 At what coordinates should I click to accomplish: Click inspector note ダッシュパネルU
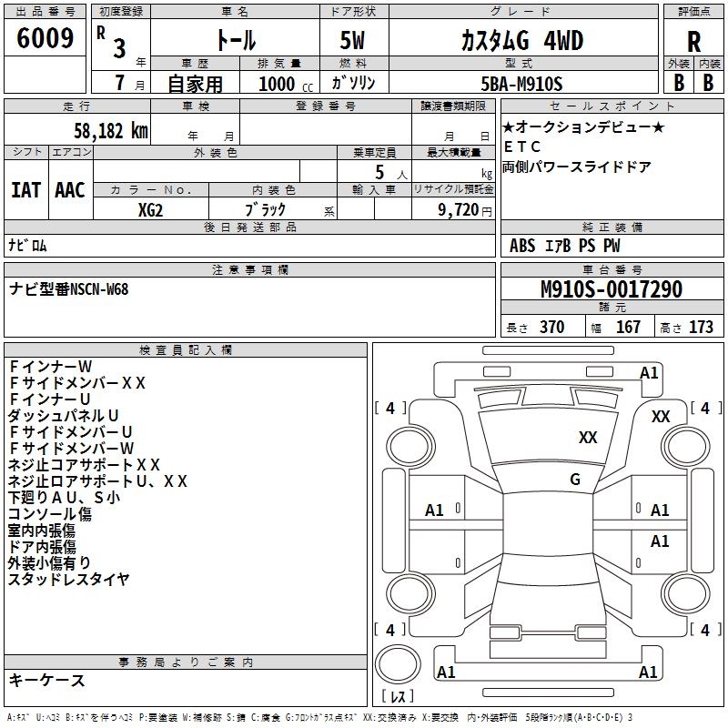63,415
